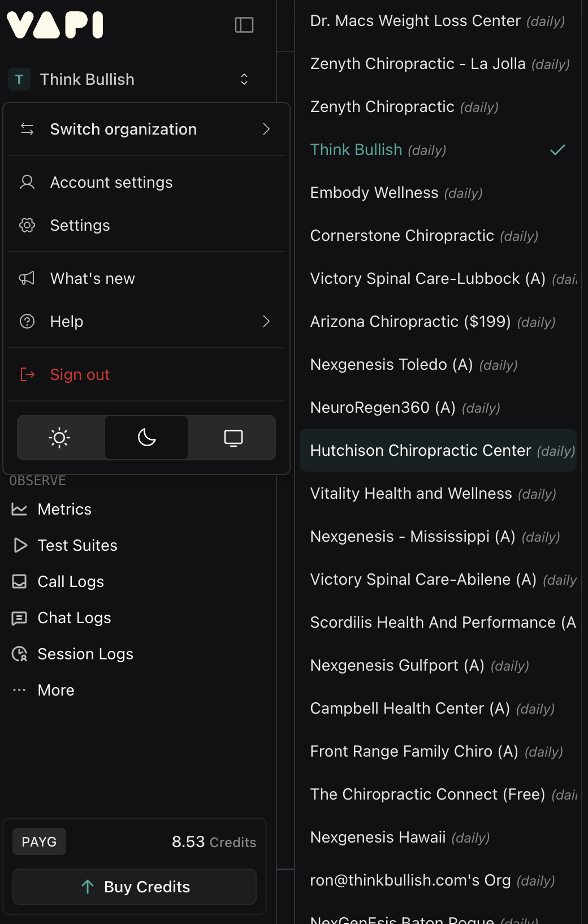The width and height of the screenshot is (588, 924).
Task: Click the Test Suites play icon
Action: [x=20, y=545]
